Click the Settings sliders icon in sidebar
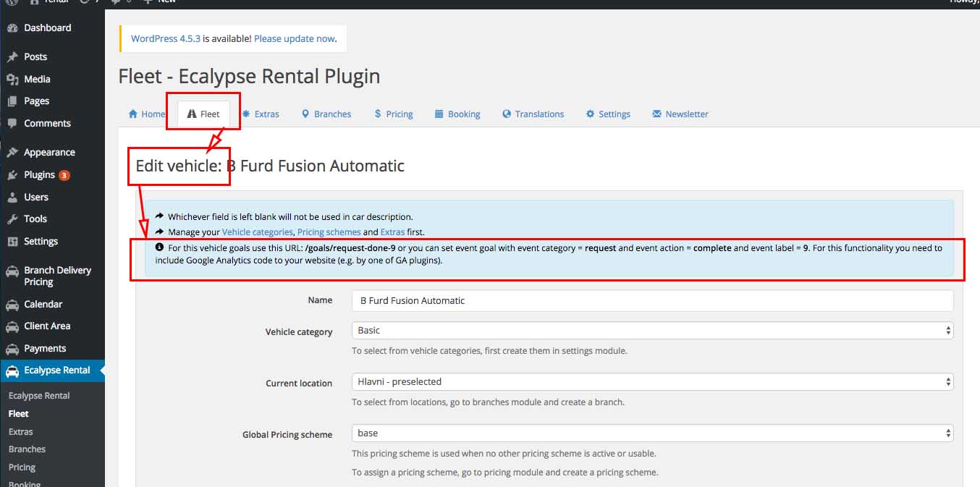Viewport: 980px width, 487px height. pyautogui.click(x=12, y=242)
